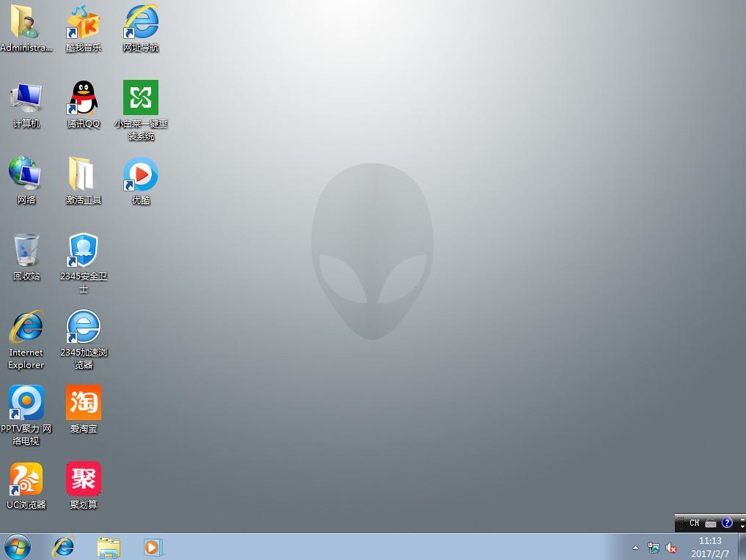Launch 酷我音乐 music player

coord(83,23)
